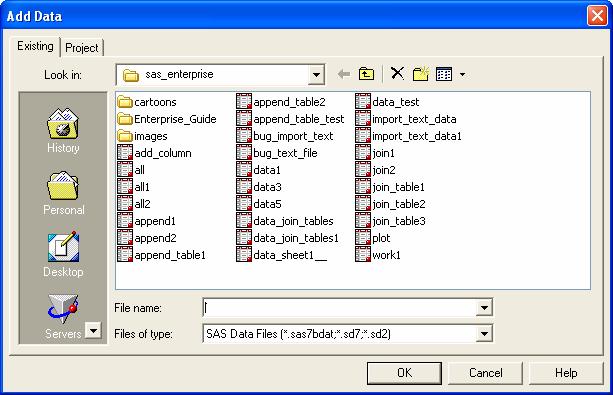Select the work1 file icon
The width and height of the screenshot is (613, 395).
(363, 255)
